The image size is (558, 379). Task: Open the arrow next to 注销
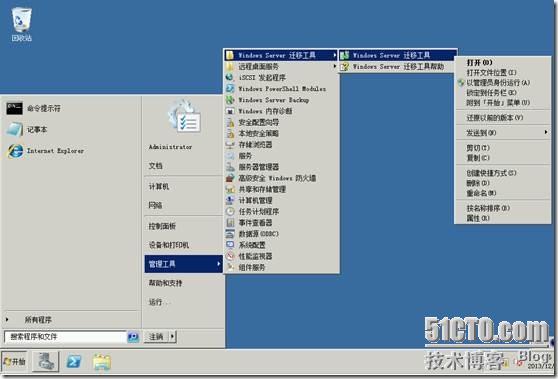(x=172, y=336)
